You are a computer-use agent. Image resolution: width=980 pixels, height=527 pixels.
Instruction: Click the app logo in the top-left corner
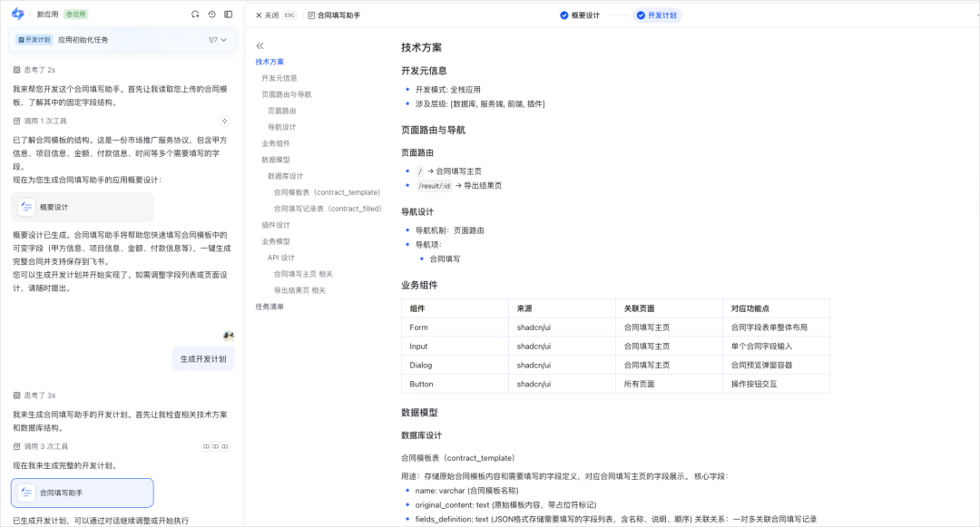tap(18, 14)
